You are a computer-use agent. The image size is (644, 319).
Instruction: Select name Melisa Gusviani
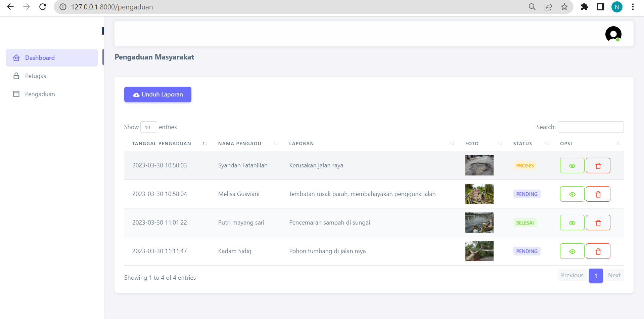(x=239, y=194)
